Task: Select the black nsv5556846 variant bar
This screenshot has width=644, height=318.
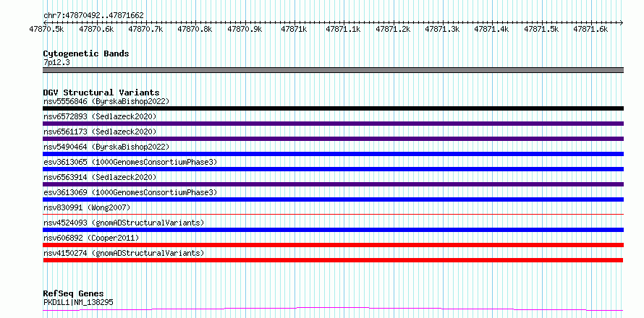Action: 333,108
